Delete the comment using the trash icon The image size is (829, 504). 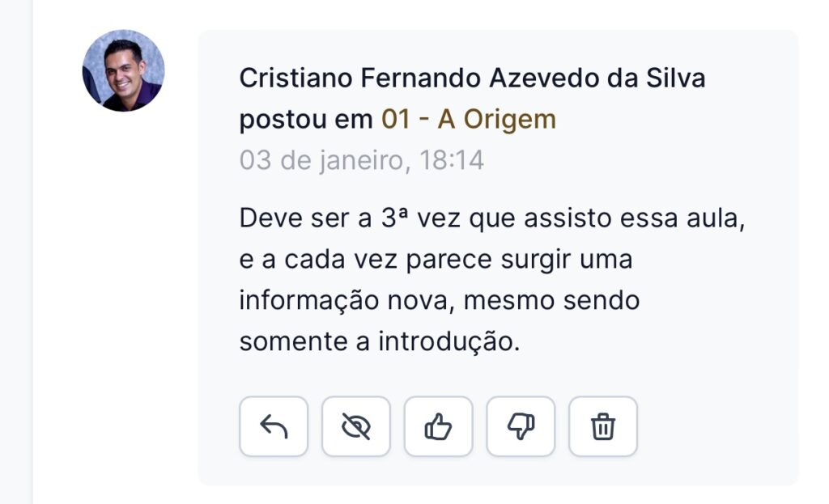pos(603,426)
